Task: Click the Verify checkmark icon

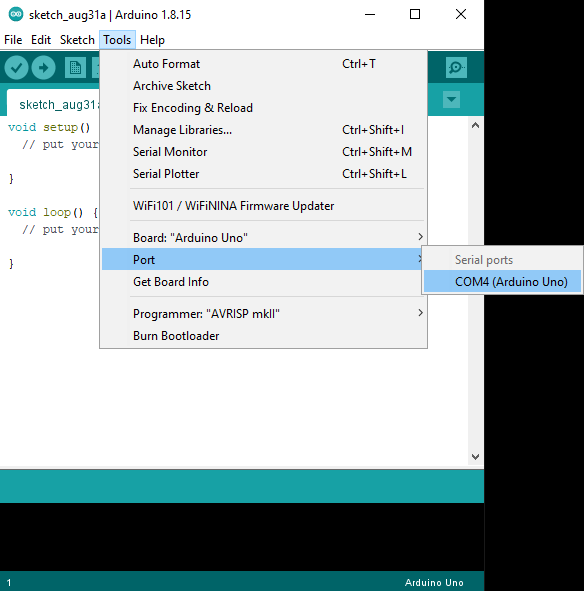Action: tap(16, 68)
